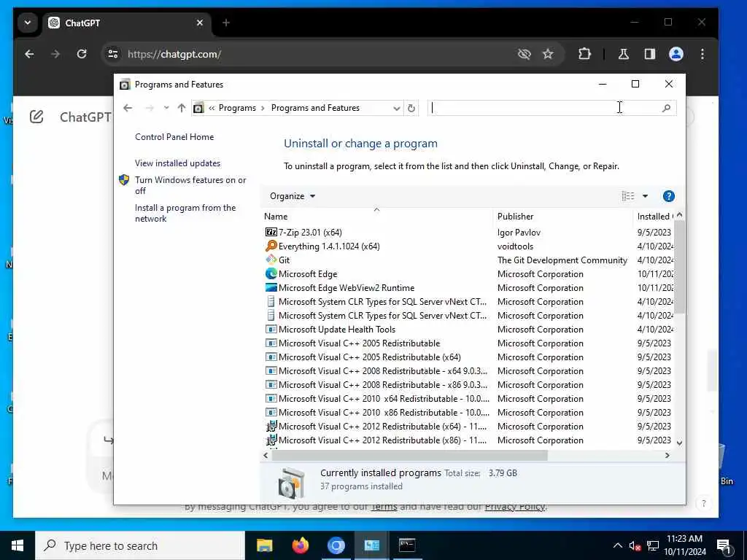The width and height of the screenshot is (747, 560).
Task: Expand the address bar path dropdown
Action: (396, 108)
